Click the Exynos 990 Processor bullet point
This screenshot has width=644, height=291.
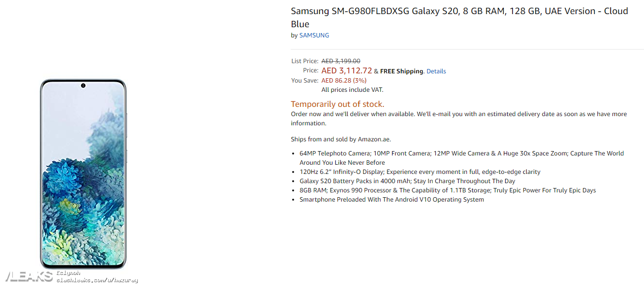[x=447, y=190]
